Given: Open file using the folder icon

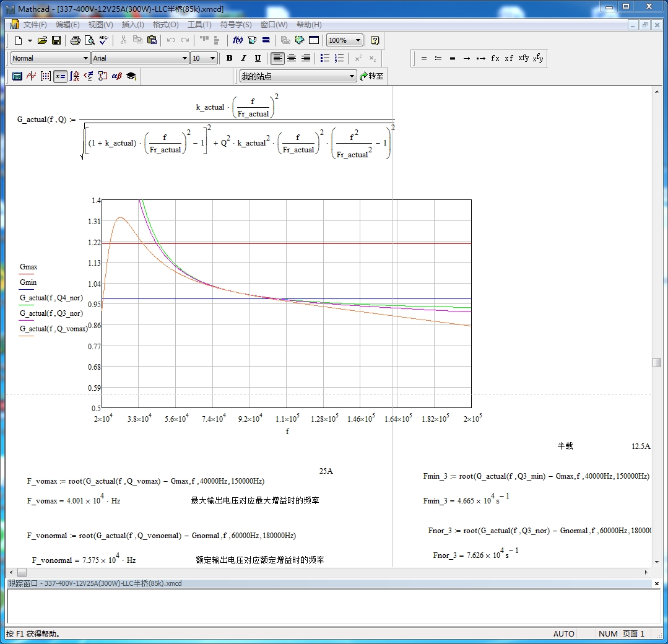Looking at the screenshot, I should coord(42,40).
